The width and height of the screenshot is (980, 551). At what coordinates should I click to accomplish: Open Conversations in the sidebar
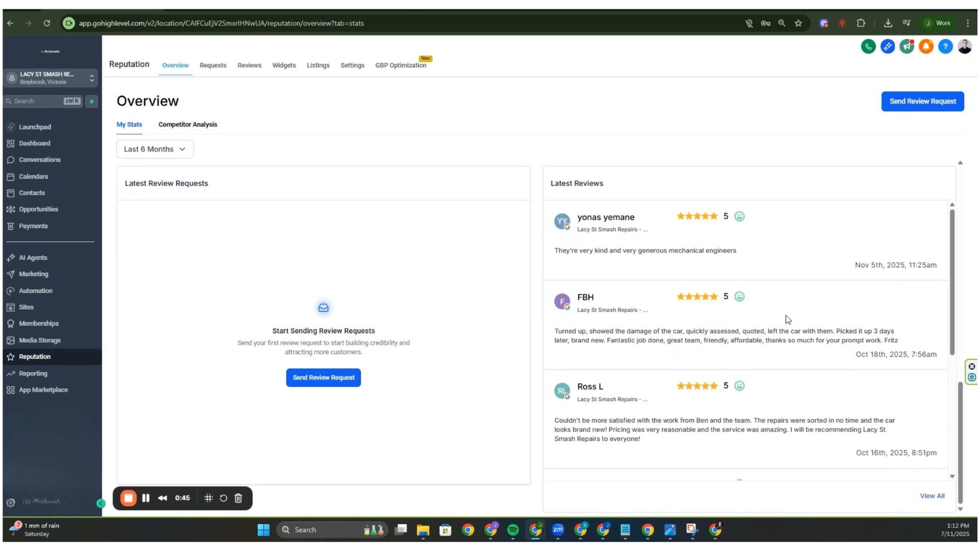tap(39, 160)
